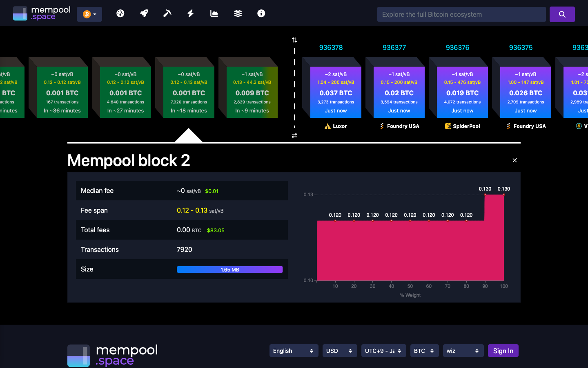The height and width of the screenshot is (368, 588).
Task: Switch network using the Bitcoin logo toggle
Action: click(89, 13)
